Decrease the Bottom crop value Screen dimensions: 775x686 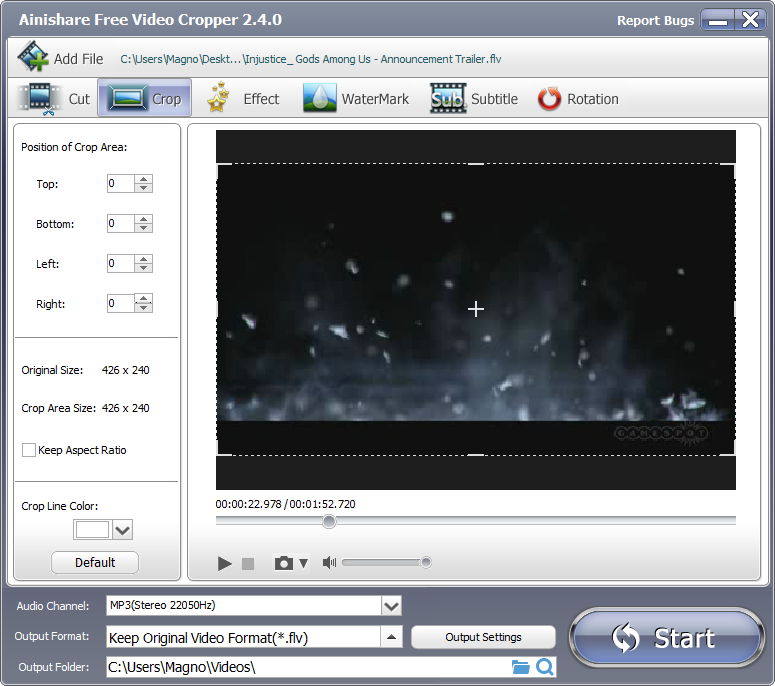tap(143, 228)
